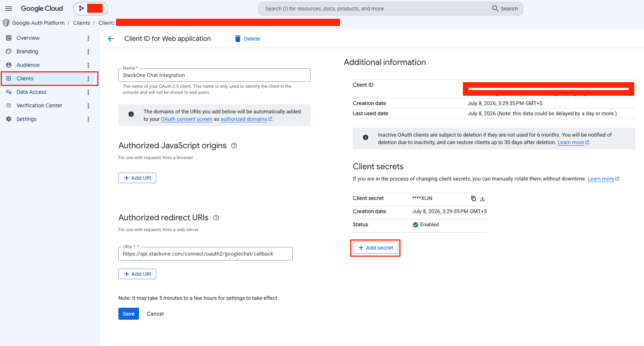Click the Google Cloud logo

point(42,9)
